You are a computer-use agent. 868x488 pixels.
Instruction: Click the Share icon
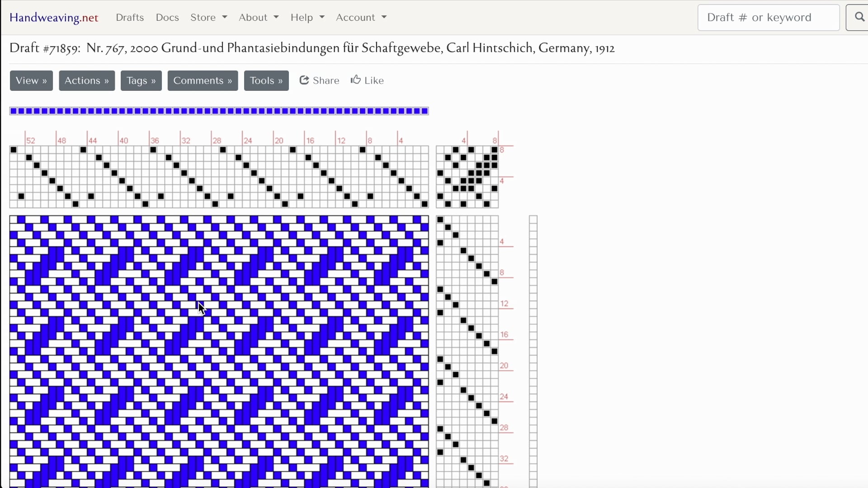pos(305,80)
